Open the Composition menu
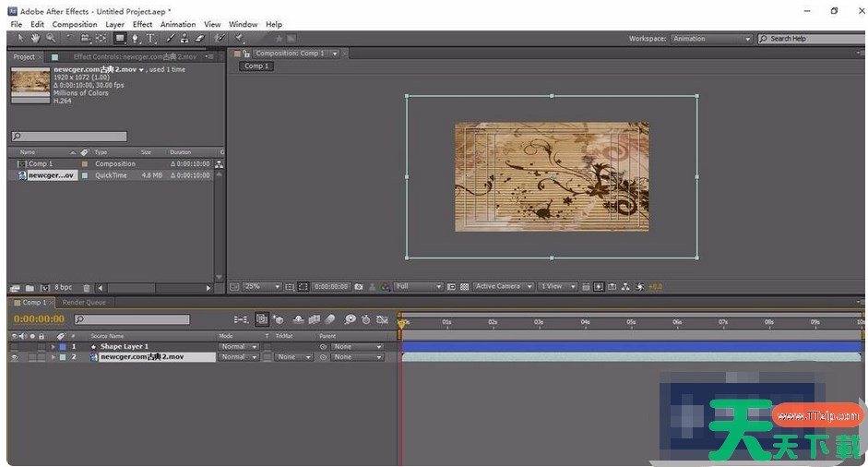Screen dimensions: 868x467 coord(74,24)
